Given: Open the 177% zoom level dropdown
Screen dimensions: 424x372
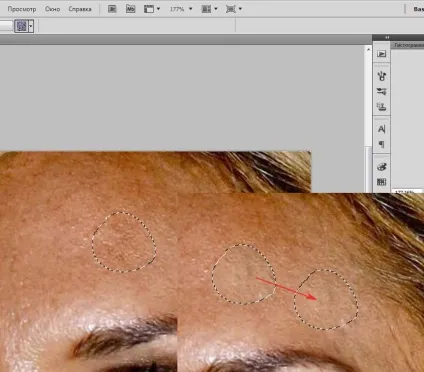Looking at the screenshot, I should click(x=181, y=9).
